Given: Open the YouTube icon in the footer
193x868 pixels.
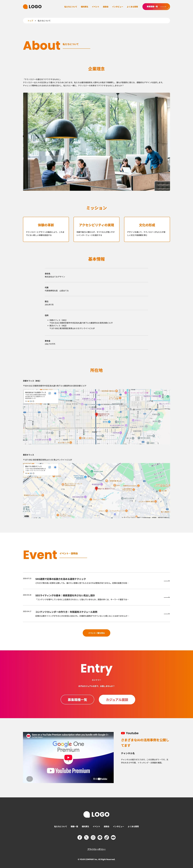Looking at the screenshot, I should tap(113, 837).
